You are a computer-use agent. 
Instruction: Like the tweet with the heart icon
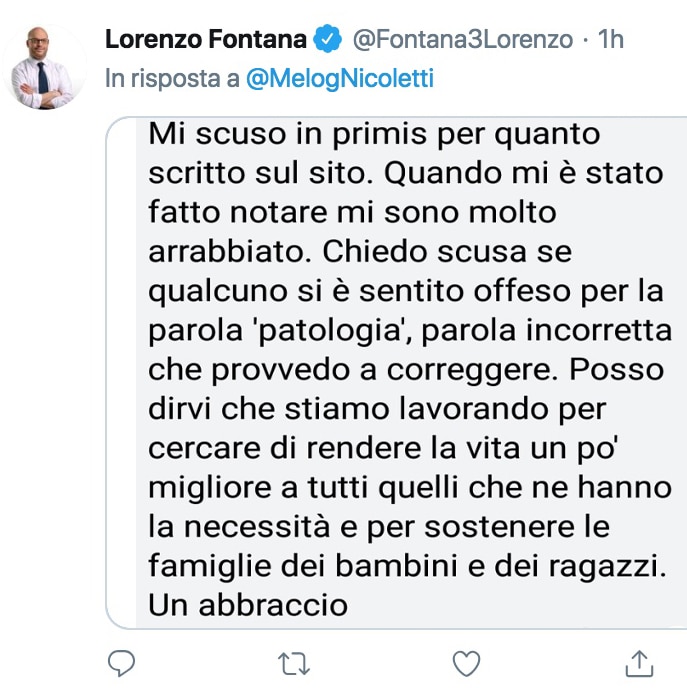pyautogui.click(x=466, y=663)
